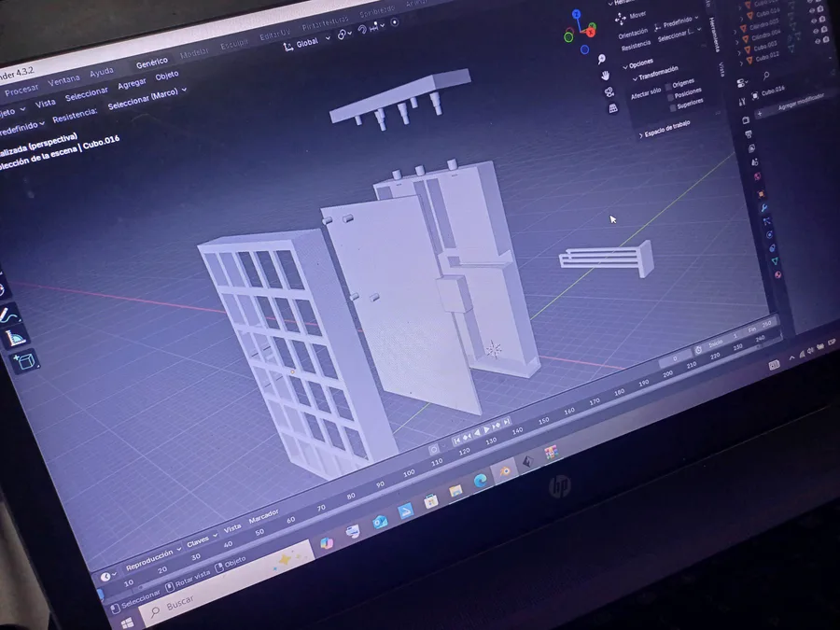Switch to the Modelar workspace tab
Image resolution: width=840 pixels, height=630 pixels.
(193, 53)
